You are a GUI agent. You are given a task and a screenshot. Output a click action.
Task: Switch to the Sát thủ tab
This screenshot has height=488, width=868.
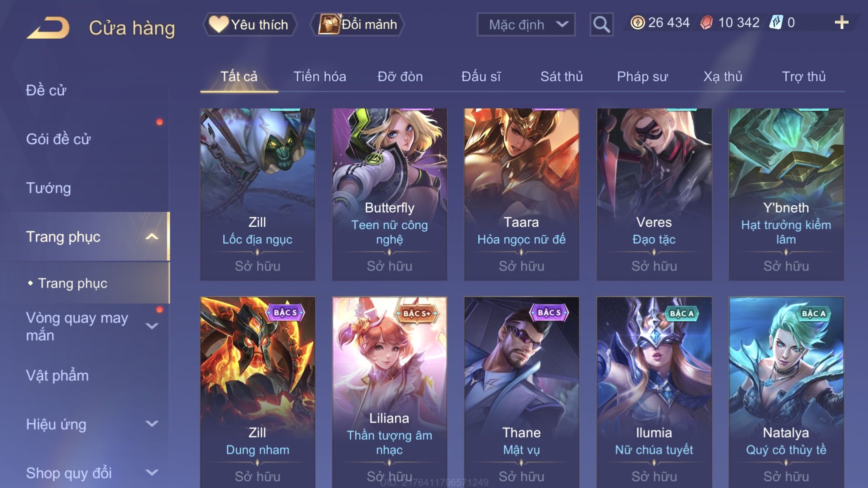(x=561, y=77)
